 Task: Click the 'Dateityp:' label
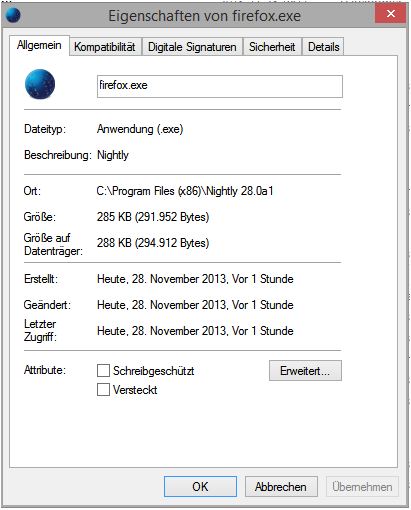click(45, 129)
